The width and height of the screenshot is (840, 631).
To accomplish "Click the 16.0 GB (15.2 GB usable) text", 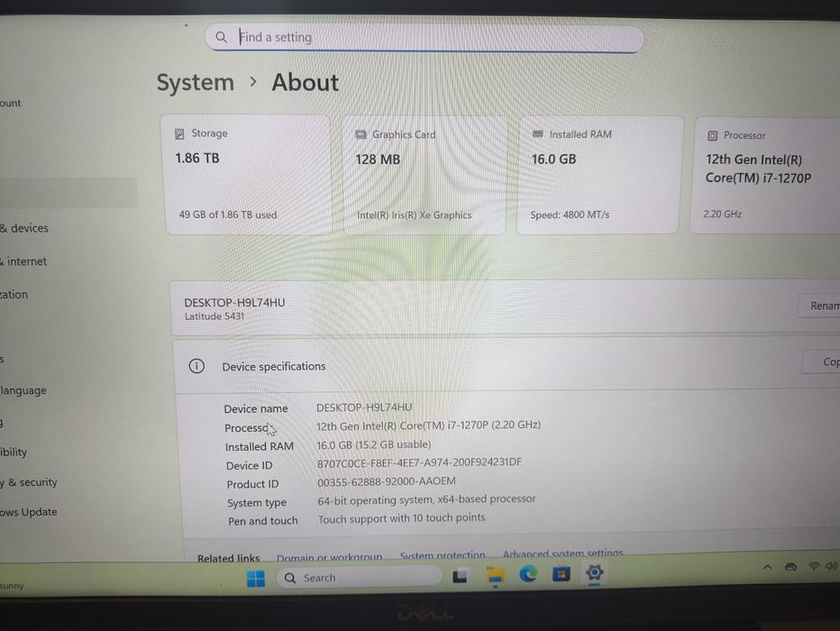I will (x=374, y=444).
